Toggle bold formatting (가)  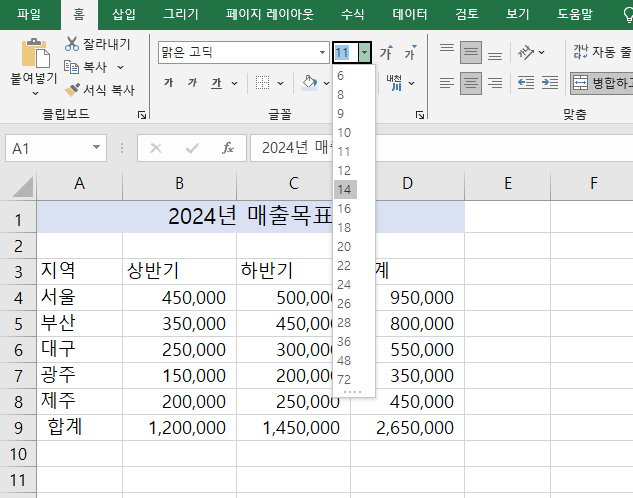click(x=168, y=83)
